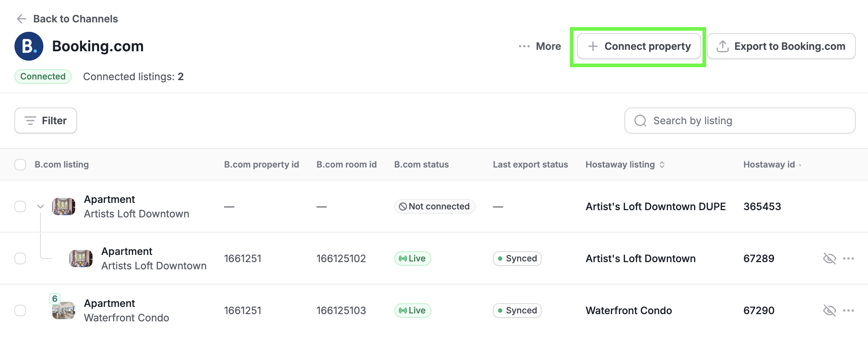The height and width of the screenshot is (356, 868).
Task: Sort by Hostaway listing column
Action: click(x=662, y=165)
